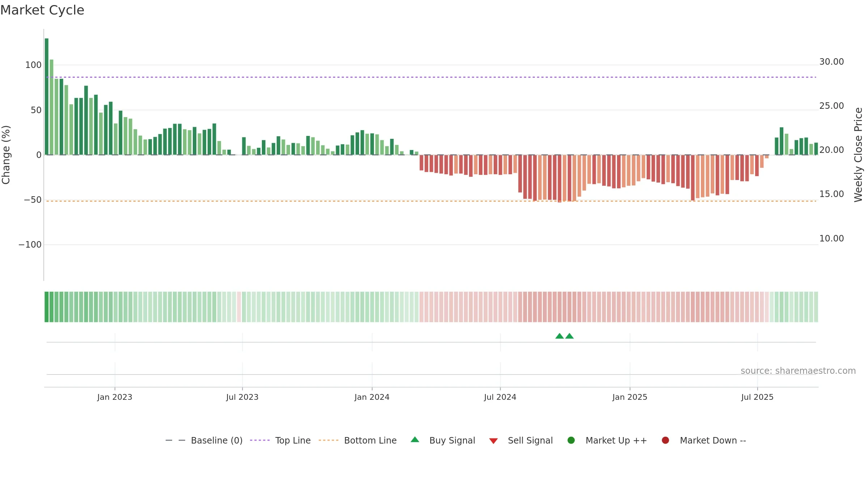Click the green Market Up circle icon

571,440
